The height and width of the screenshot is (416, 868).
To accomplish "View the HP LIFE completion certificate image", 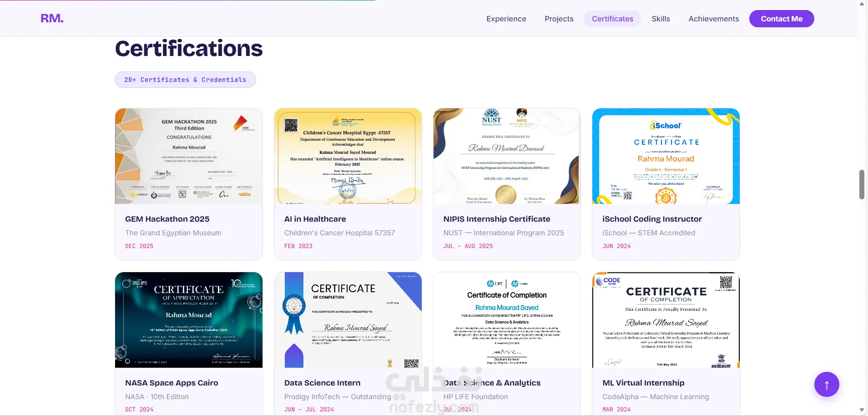I will point(507,320).
